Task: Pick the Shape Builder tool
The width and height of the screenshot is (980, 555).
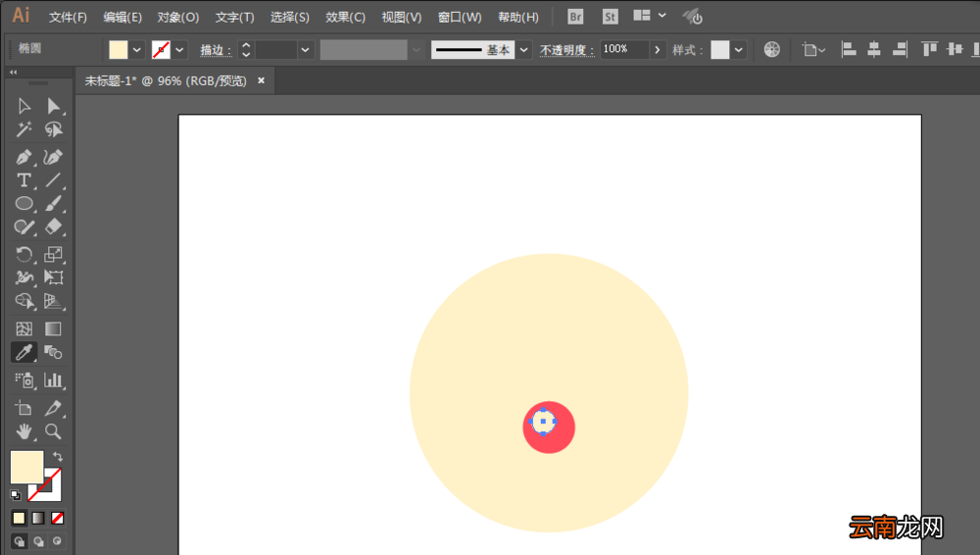Action: point(24,301)
